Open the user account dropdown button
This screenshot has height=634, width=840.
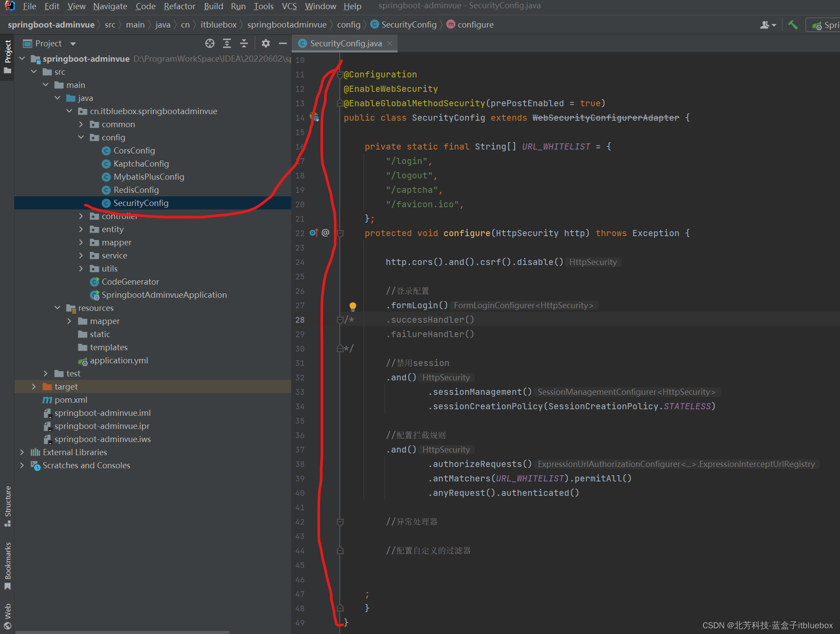point(768,25)
